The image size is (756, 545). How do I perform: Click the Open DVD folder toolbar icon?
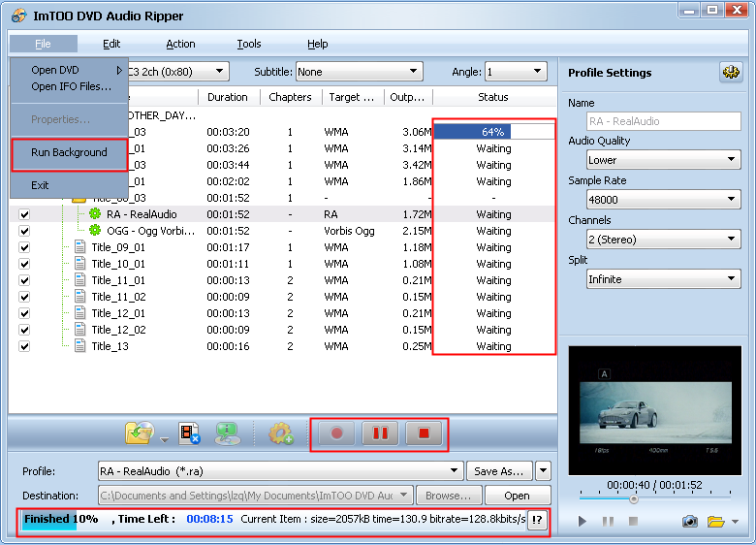140,433
